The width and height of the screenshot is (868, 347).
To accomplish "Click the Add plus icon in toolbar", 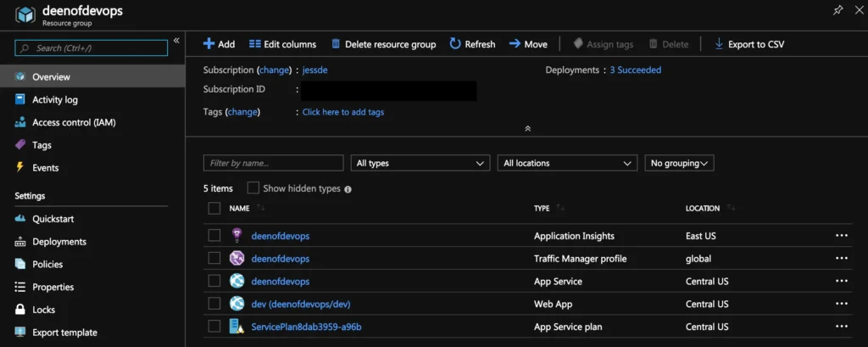I will coord(209,44).
